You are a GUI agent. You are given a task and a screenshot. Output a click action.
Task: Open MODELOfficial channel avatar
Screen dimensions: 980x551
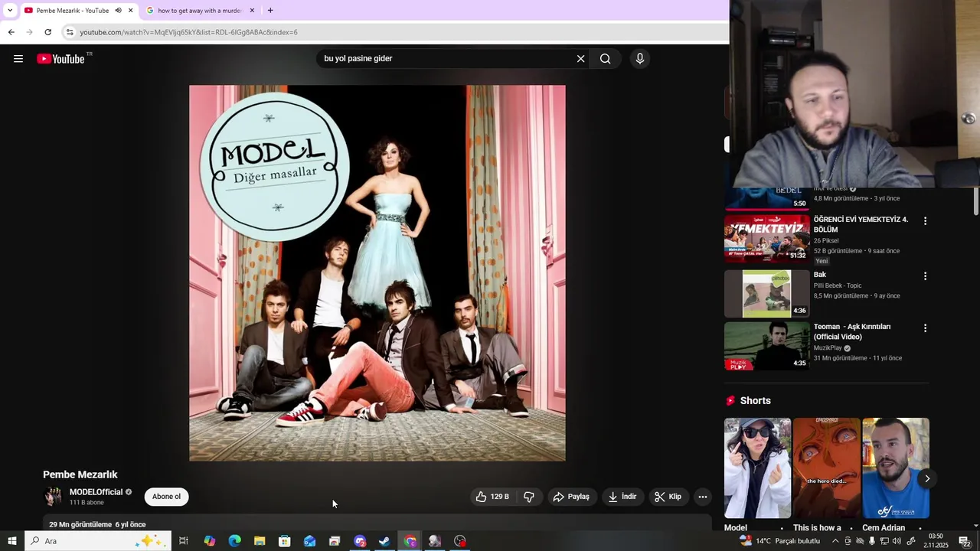[x=53, y=497]
